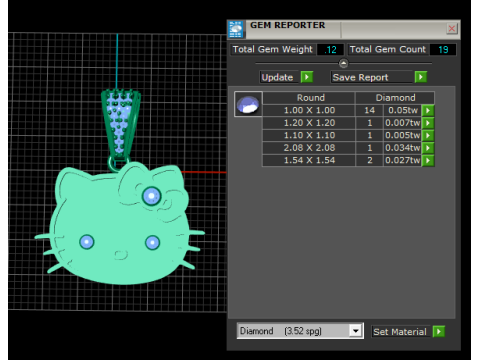
Task: Click the 0.007tw weight cell
Action: (x=403, y=123)
